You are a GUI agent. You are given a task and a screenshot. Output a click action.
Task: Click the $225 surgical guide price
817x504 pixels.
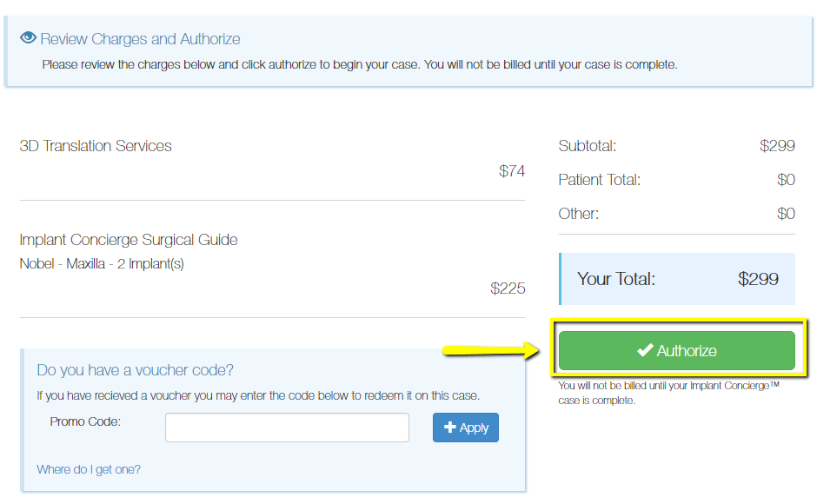[x=508, y=288]
